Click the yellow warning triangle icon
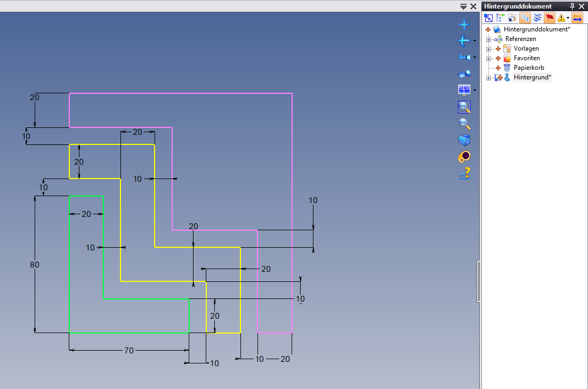The image size is (588, 389). point(561,18)
